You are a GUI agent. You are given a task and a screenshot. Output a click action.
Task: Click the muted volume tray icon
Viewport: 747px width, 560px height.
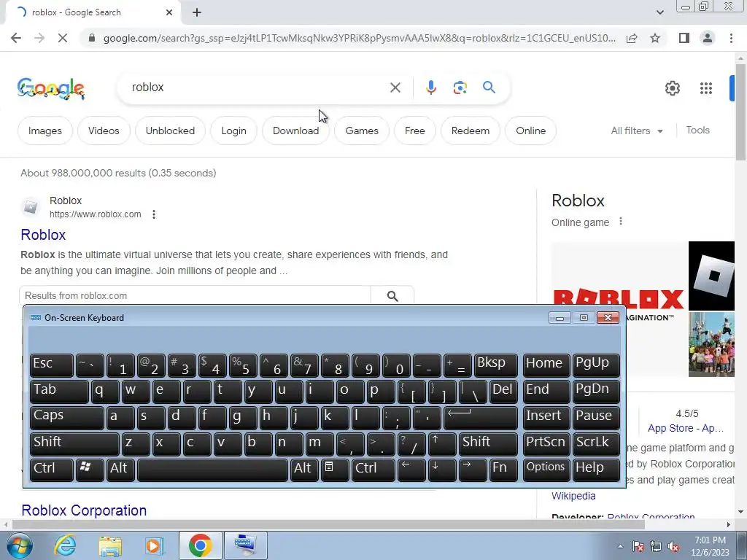673,547
